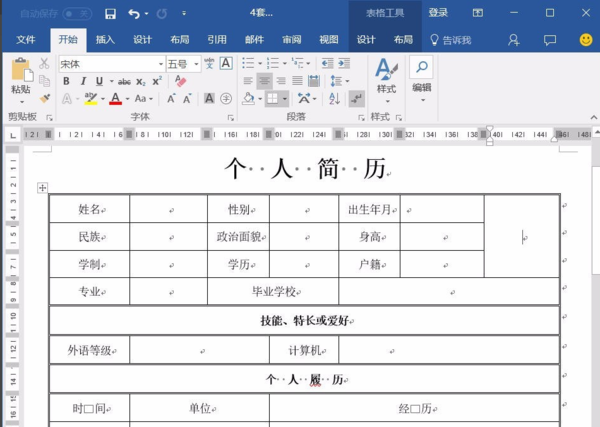Switch to the 插入 tab
This screenshot has height=427, width=600.
click(x=105, y=39)
